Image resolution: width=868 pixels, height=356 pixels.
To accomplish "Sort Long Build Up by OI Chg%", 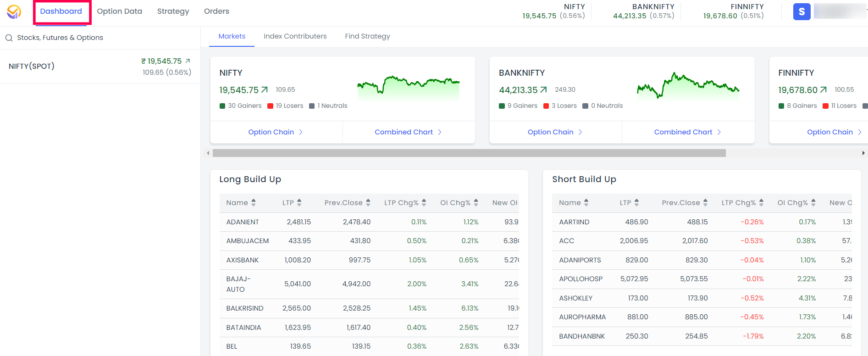I will [x=476, y=203].
